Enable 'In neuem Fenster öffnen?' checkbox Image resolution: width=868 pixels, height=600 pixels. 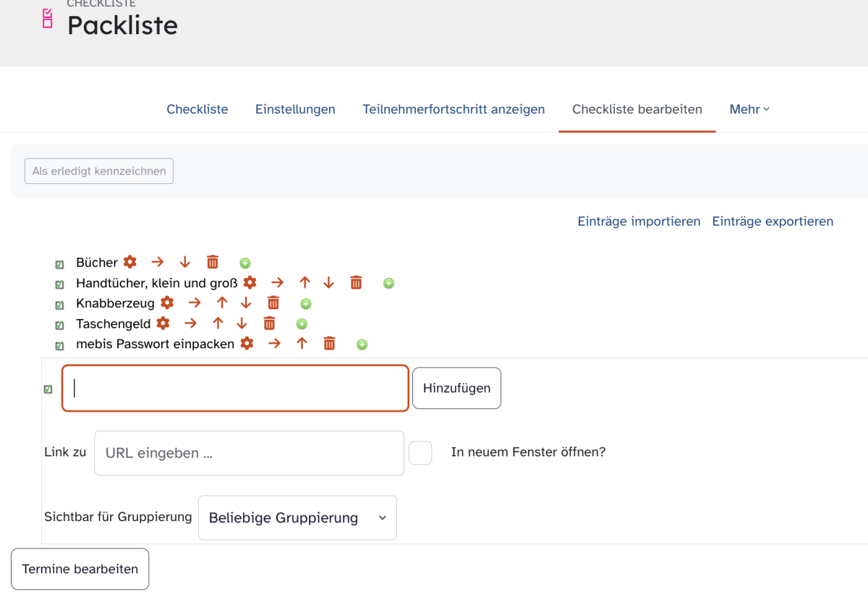420,453
